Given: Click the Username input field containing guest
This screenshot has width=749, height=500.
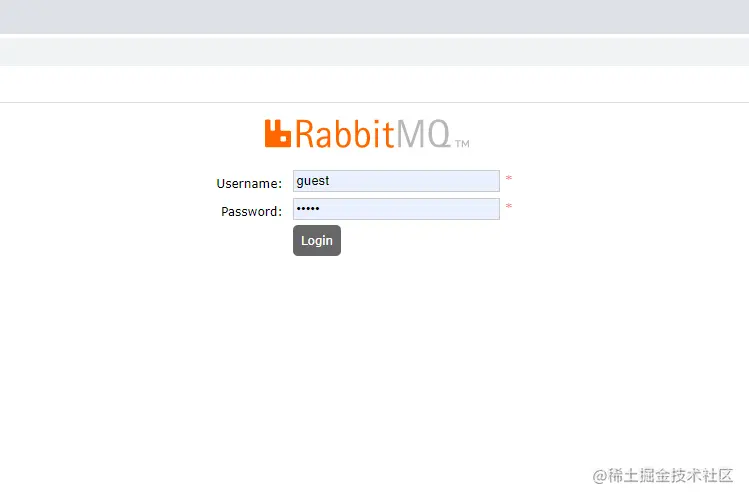Looking at the screenshot, I should pyautogui.click(x=396, y=181).
